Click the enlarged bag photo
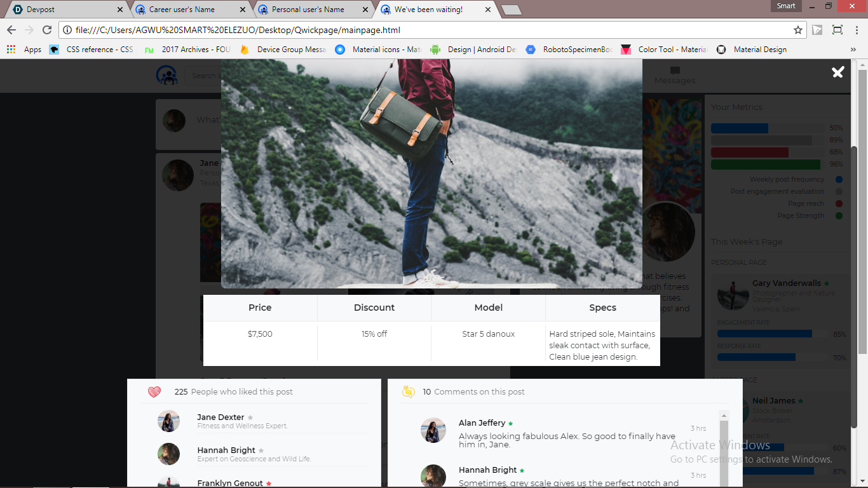868x488 pixels. [x=431, y=173]
